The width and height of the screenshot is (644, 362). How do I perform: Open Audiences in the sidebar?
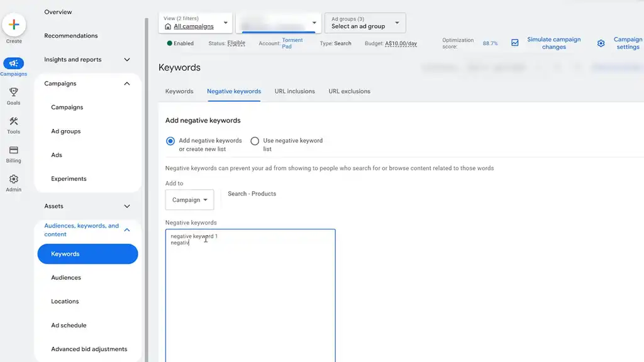point(65,277)
